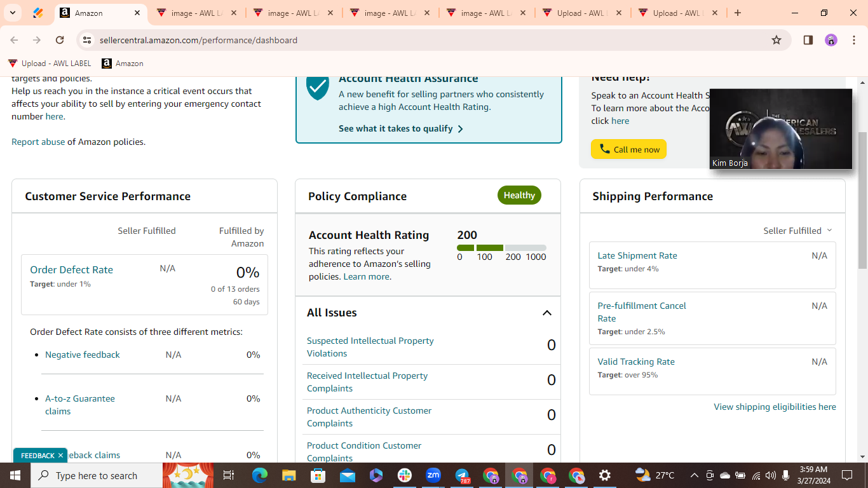The height and width of the screenshot is (488, 868).
Task: Click the Call me now button
Action: tap(628, 149)
